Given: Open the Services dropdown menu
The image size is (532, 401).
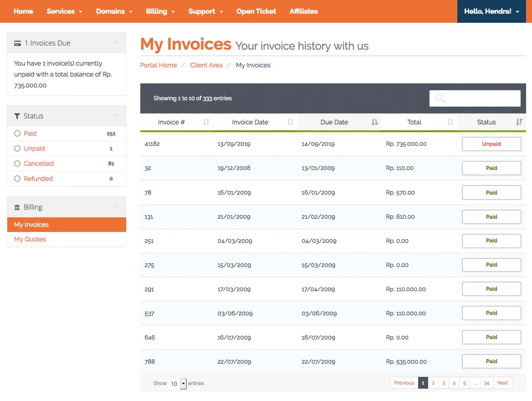Looking at the screenshot, I should pyautogui.click(x=64, y=11).
